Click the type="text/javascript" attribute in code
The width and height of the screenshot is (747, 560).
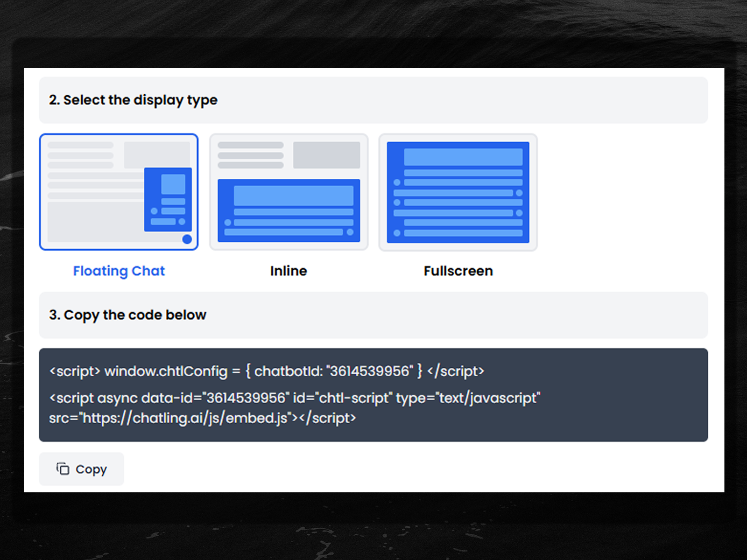pos(468,398)
